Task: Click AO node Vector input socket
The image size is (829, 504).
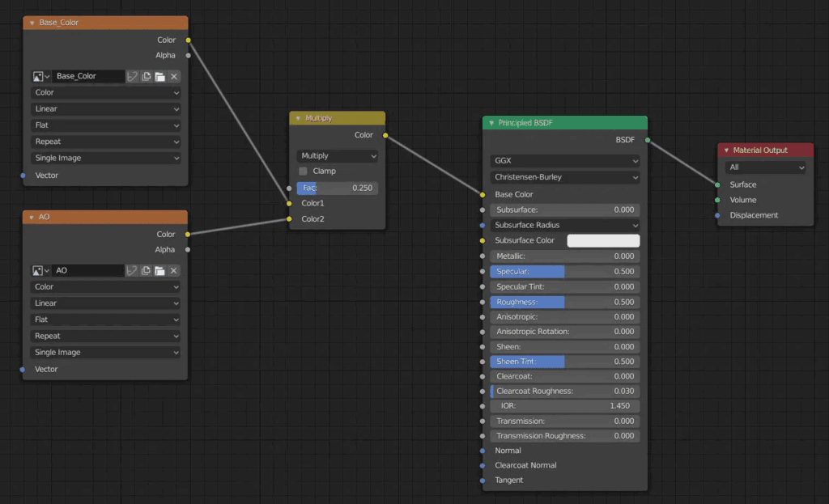Action: click(x=23, y=369)
